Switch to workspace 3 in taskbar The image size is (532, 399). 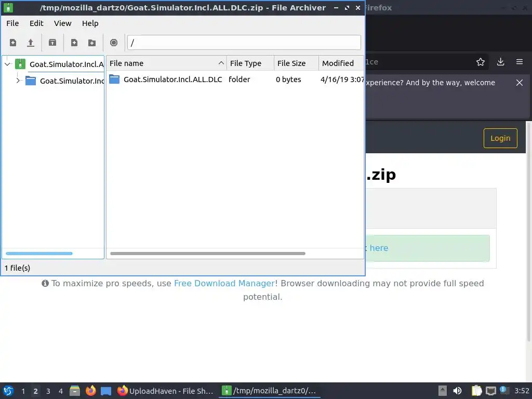48,391
